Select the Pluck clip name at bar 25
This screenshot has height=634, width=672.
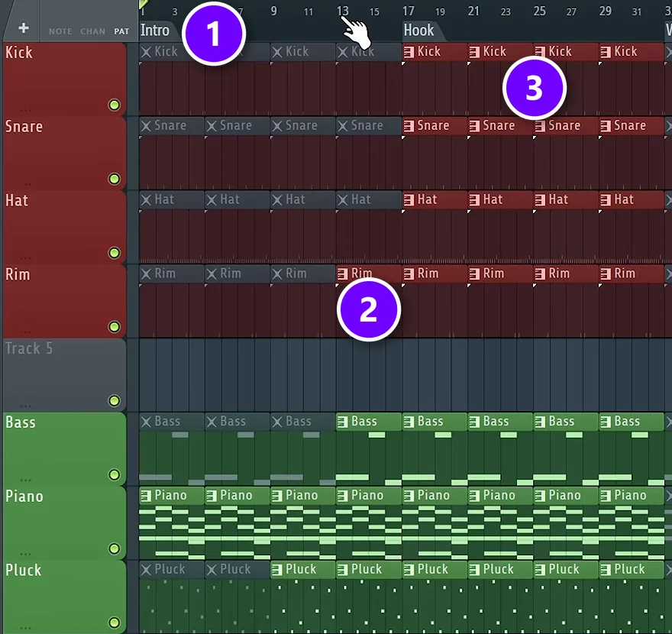[564, 569]
